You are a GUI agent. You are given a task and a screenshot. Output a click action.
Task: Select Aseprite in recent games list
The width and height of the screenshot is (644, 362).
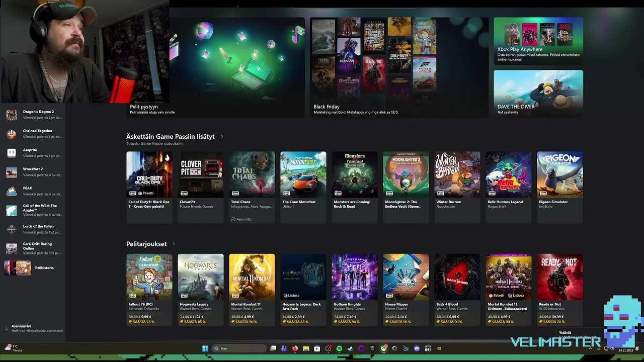tap(33, 153)
